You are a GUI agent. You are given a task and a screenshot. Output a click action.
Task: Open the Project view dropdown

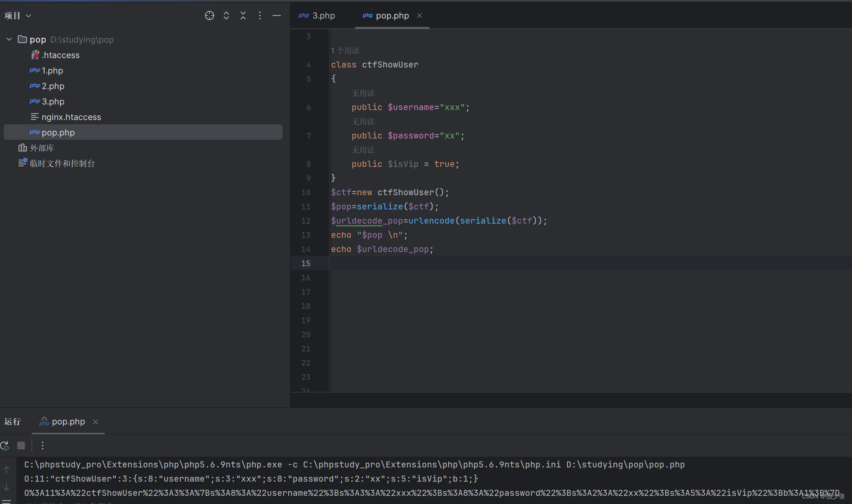pyautogui.click(x=18, y=15)
